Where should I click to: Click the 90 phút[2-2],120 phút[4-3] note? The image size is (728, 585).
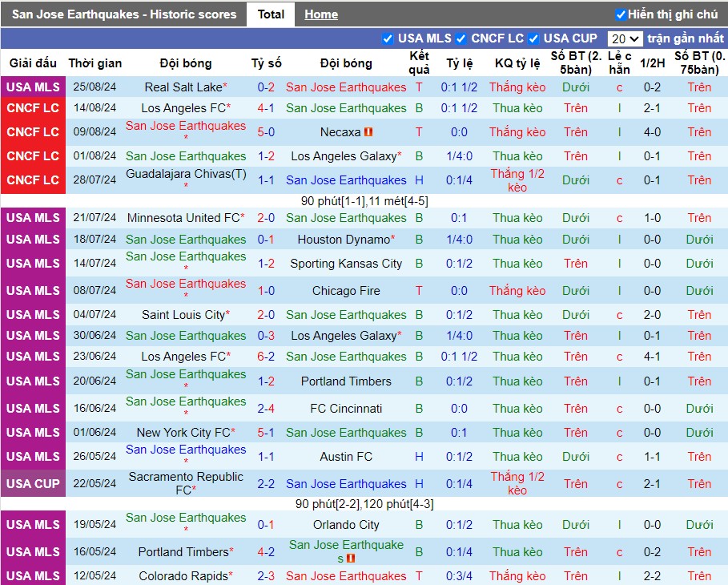tap(364, 504)
